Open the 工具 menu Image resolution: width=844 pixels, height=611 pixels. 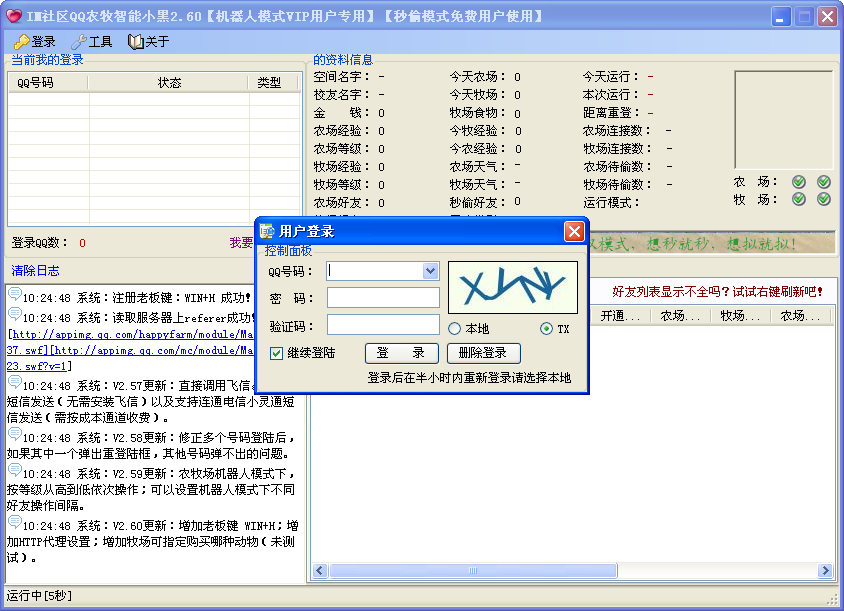[x=92, y=41]
